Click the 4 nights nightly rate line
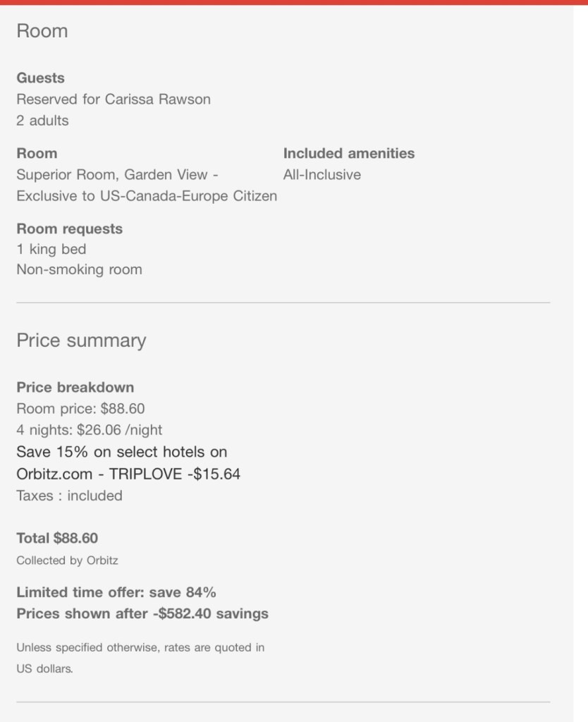This screenshot has height=722, width=588. coord(90,429)
